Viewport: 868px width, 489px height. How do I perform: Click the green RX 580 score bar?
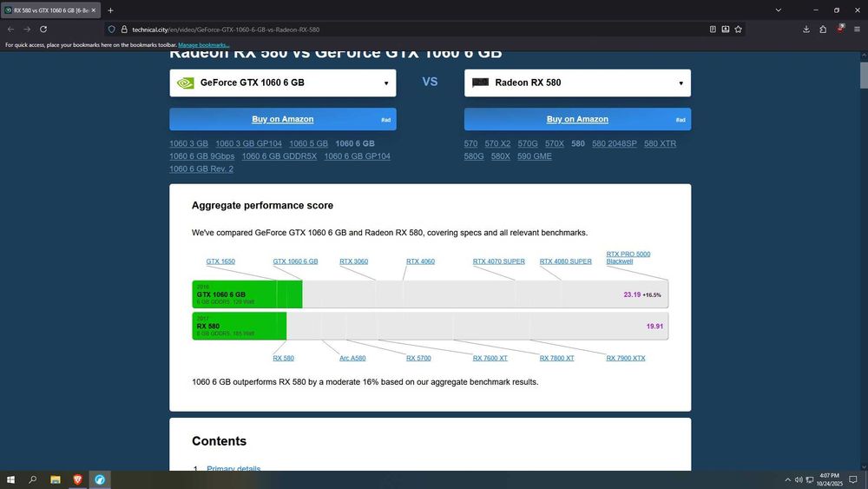(x=240, y=326)
